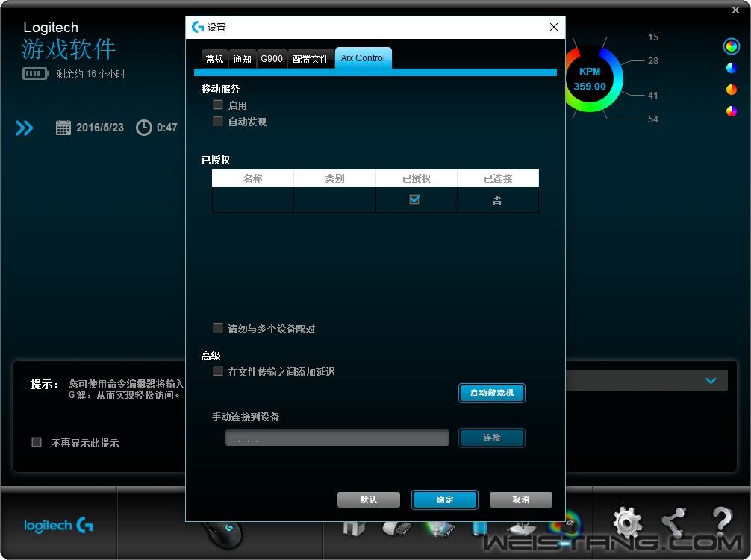Open the lighting settings bulb icon

pos(440,529)
